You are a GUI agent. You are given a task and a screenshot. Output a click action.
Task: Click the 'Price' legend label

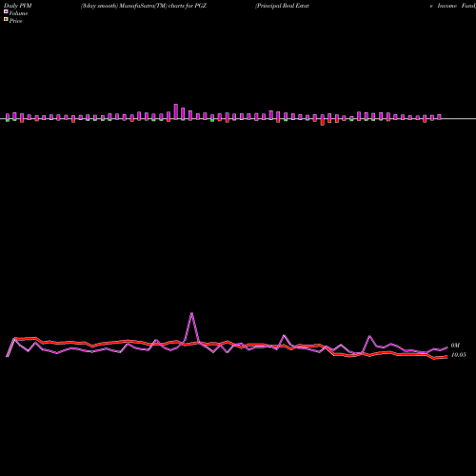click(15, 21)
